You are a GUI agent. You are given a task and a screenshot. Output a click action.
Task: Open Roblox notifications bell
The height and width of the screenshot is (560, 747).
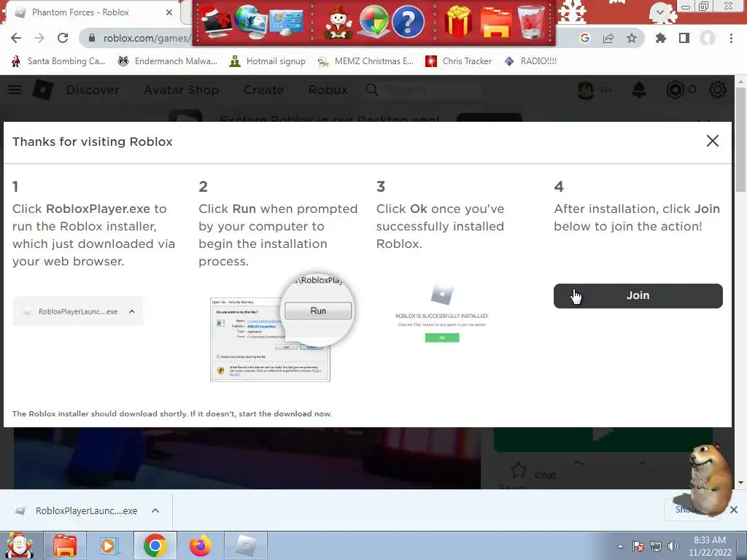(x=639, y=90)
